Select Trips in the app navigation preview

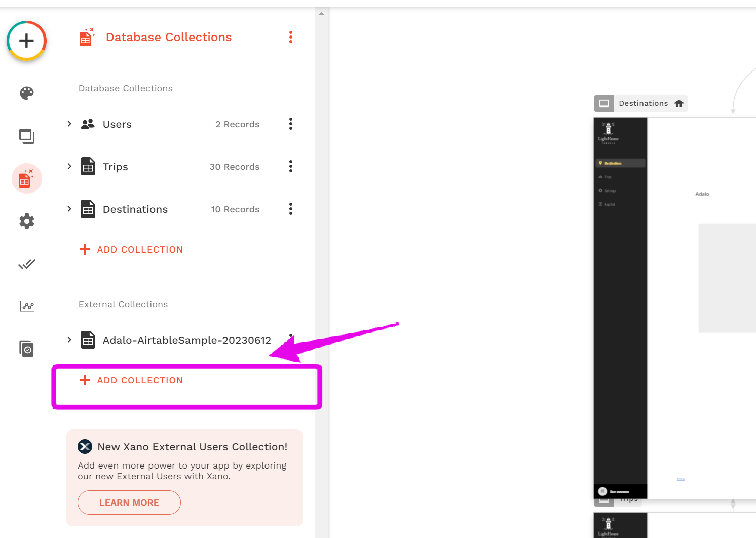(610, 177)
